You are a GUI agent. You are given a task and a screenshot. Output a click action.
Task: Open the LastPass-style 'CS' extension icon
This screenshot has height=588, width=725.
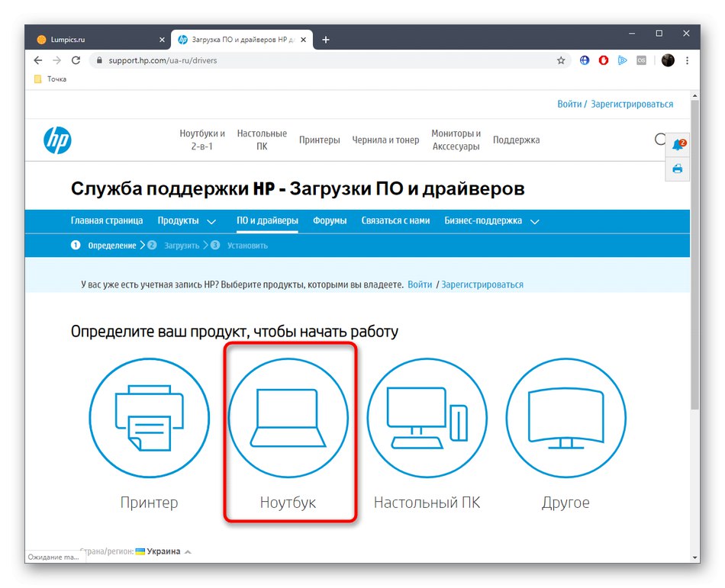coord(641,59)
